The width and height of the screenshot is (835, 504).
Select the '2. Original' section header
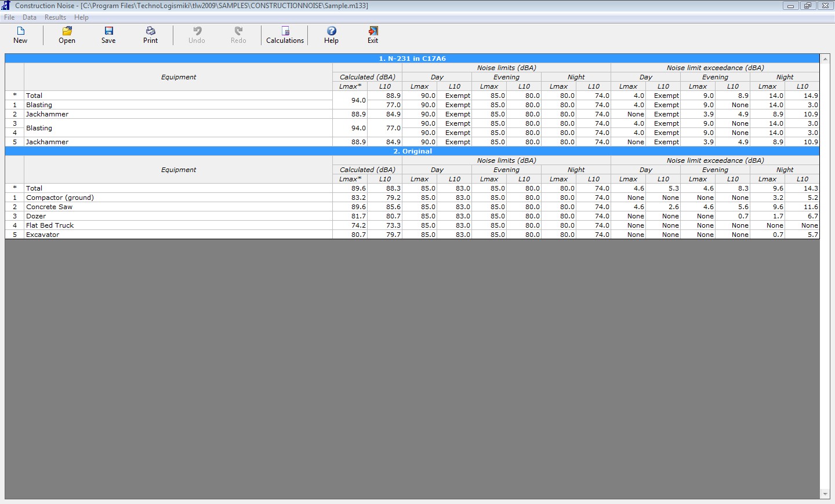(x=412, y=151)
